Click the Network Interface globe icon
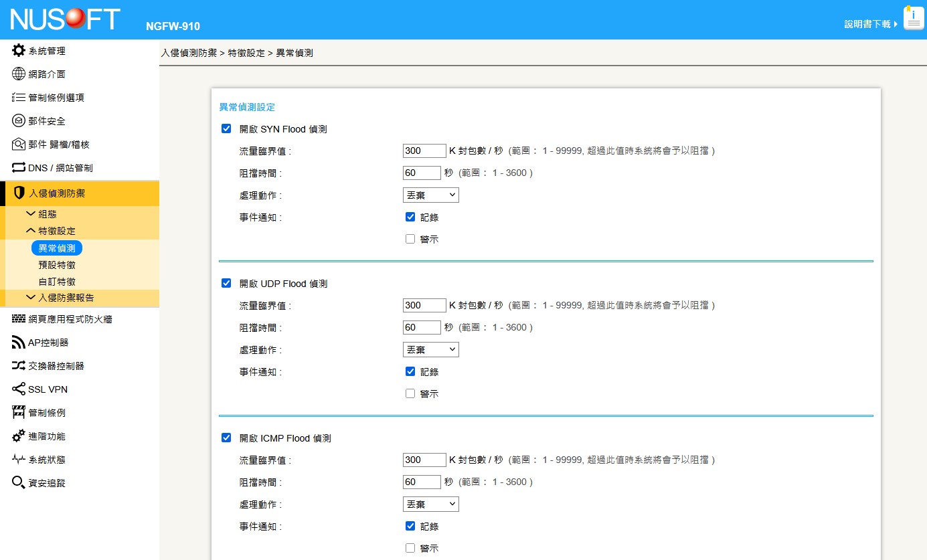The image size is (927, 560). click(19, 74)
